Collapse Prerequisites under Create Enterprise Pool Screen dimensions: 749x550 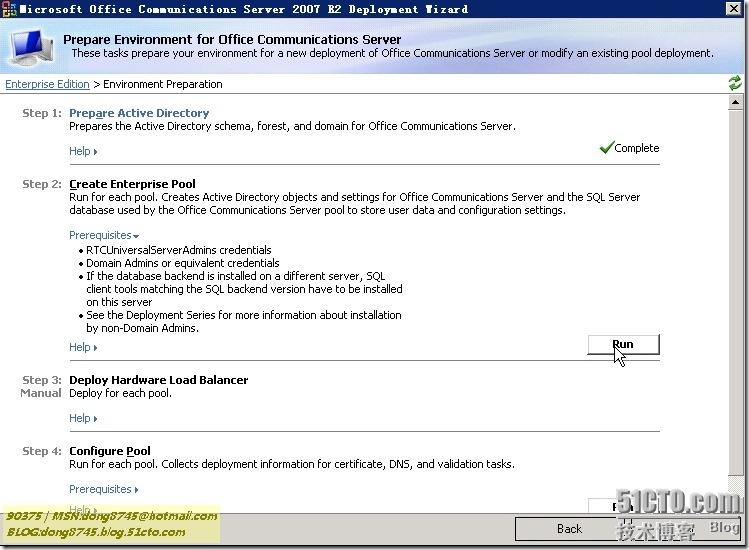(104, 235)
